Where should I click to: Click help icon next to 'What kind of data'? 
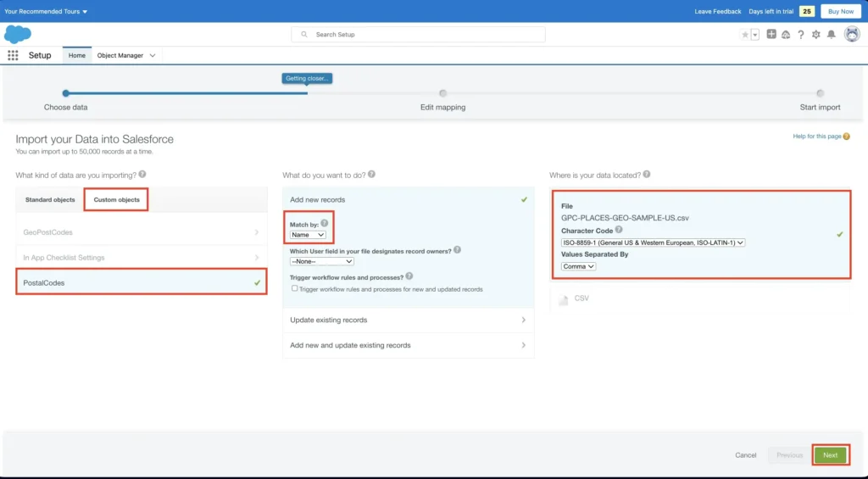click(x=142, y=175)
